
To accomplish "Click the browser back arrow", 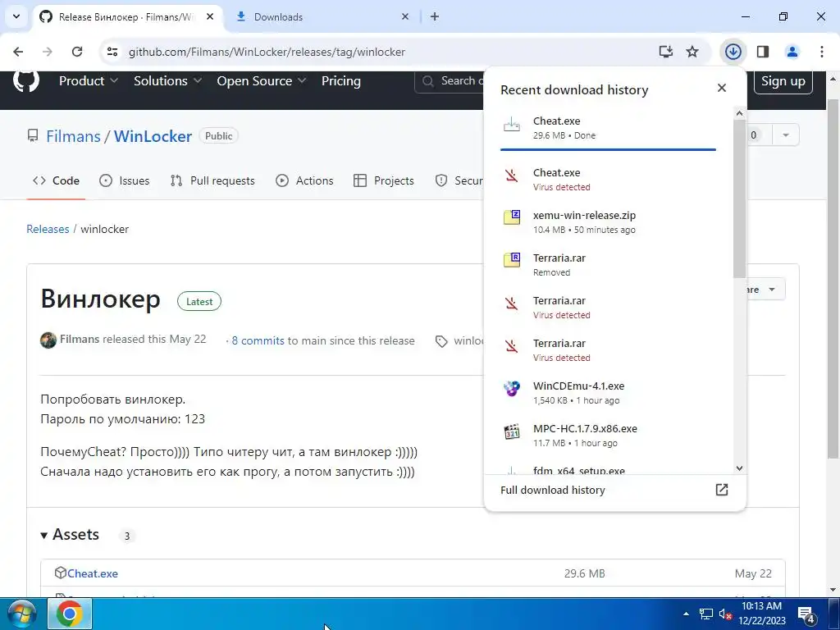I will (x=18, y=52).
